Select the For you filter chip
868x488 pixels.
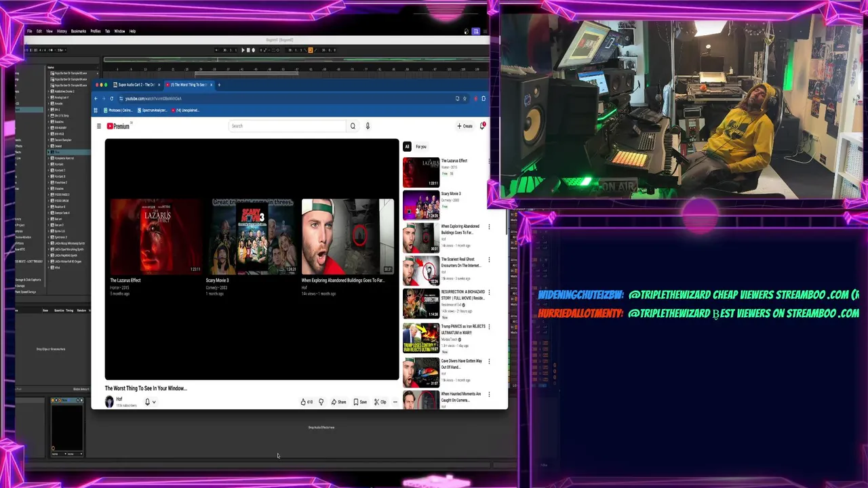(421, 146)
